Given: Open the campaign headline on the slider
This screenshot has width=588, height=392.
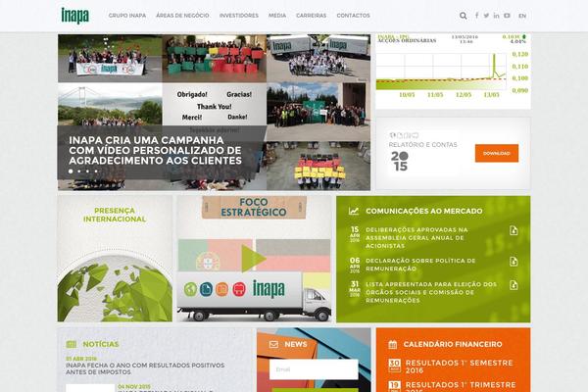Looking at the screenshot, I should (x=155, y=150).
